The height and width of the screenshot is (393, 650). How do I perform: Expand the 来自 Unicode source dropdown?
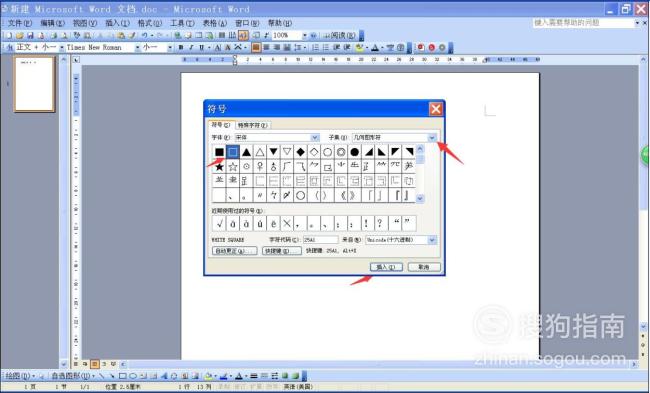(x=432, y=240)
